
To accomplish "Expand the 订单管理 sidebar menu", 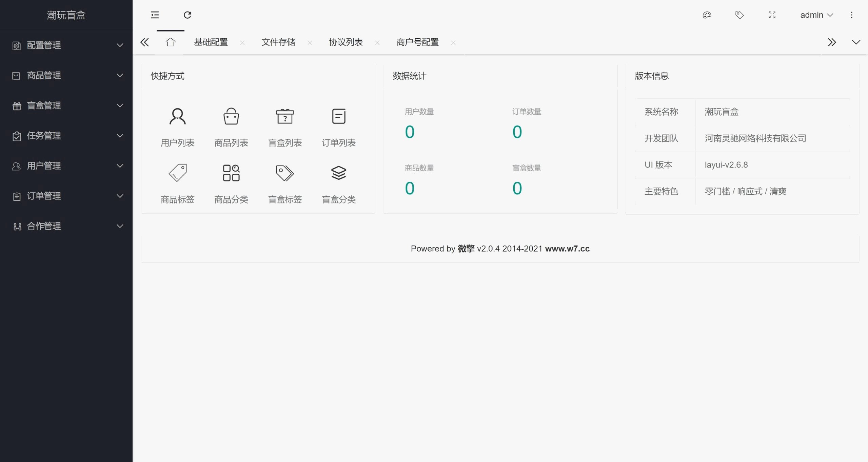I will 66,196.
